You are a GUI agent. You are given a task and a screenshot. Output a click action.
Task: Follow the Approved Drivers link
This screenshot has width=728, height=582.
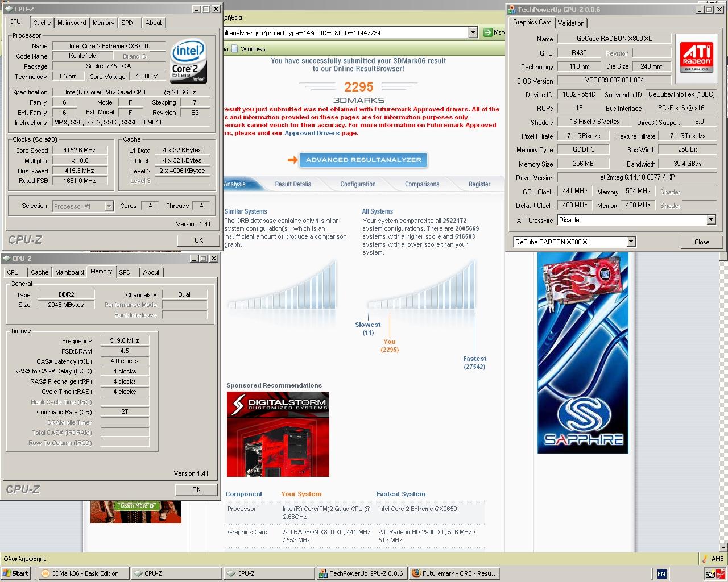(312, 133)
